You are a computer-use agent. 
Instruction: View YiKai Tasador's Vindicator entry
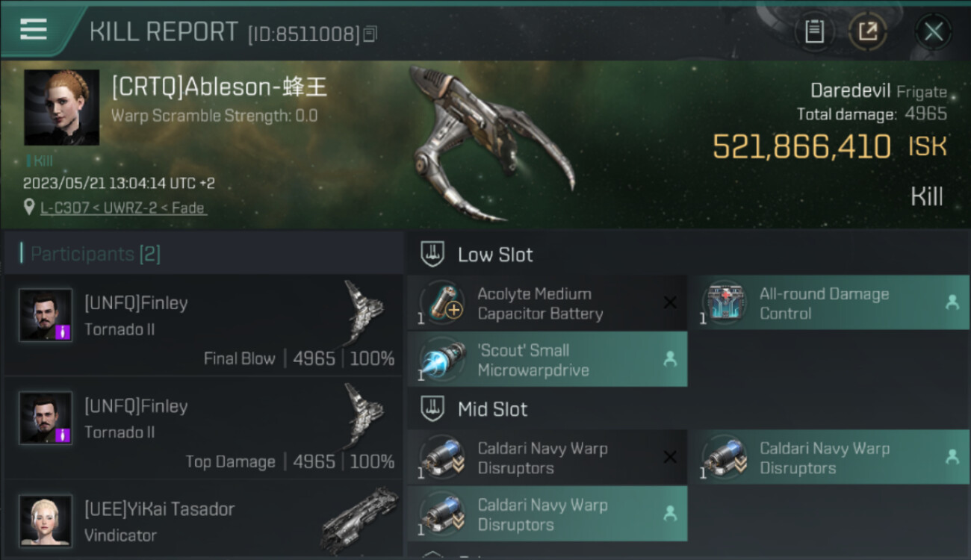click(x=203, y=520)
